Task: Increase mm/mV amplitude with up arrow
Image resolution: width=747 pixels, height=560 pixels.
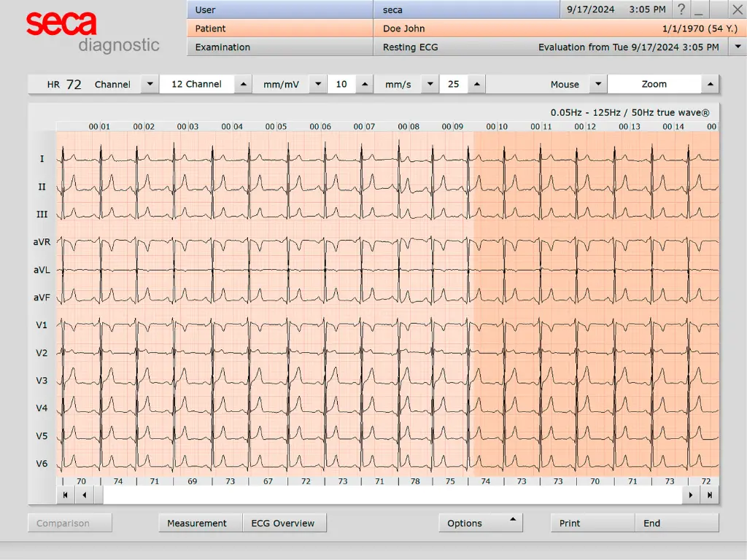Action: coord(365,84)
